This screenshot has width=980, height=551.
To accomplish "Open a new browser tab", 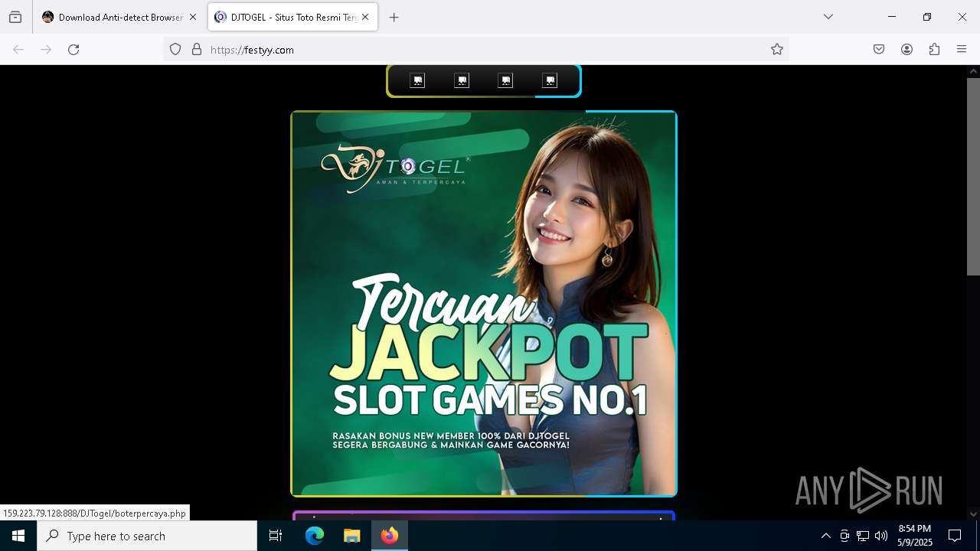I will (x=394, y=17).
